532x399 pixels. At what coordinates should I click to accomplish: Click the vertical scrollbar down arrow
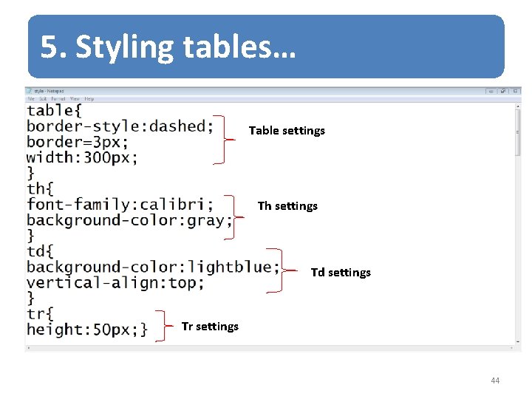518,341
